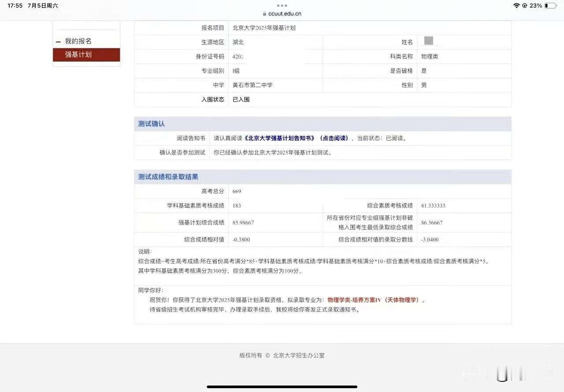This screenshot has height=392, width=564.
Task: Click the -0.3800 relative score value
Action: [241, 240]
